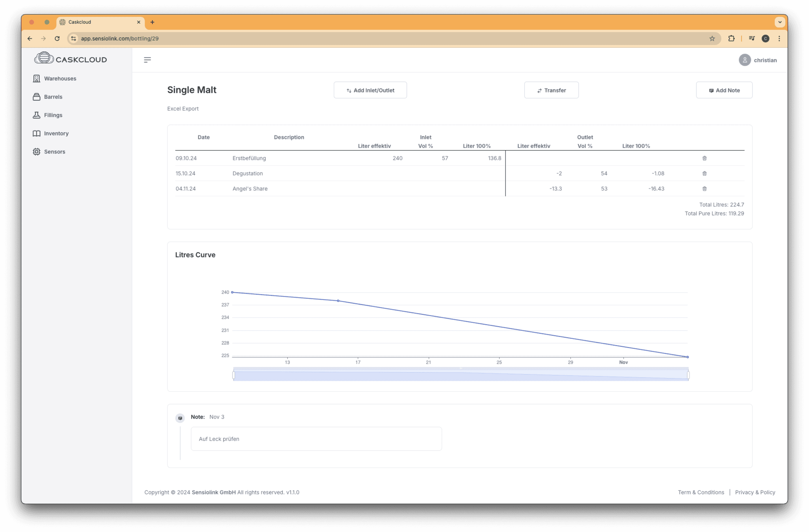The width and height of the screenshot is (809, 532).
Task: Click the Caskcloud logo
Action: coord(70,59)
